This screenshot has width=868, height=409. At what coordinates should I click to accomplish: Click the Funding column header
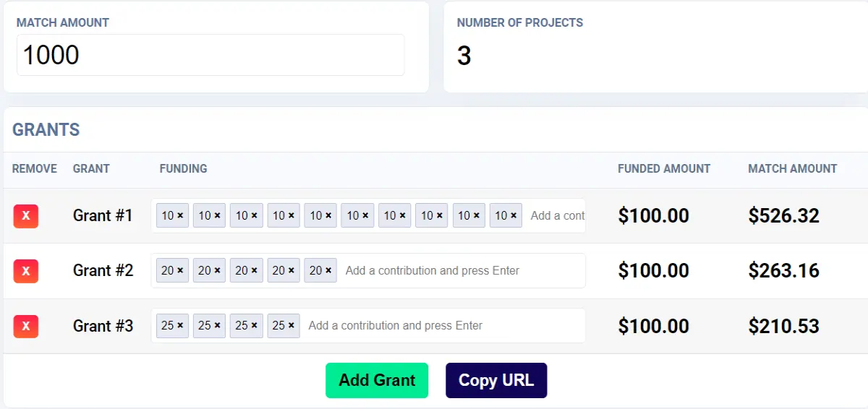point(183,168)
